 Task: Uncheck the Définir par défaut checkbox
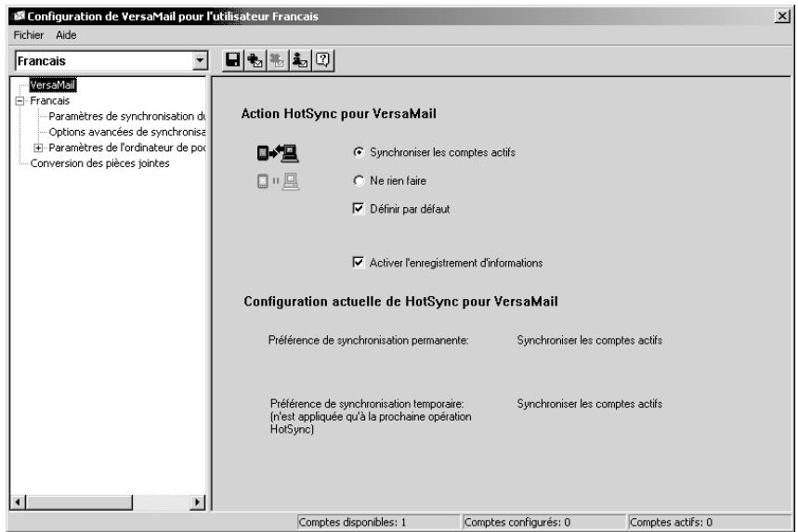pos(359,209)
